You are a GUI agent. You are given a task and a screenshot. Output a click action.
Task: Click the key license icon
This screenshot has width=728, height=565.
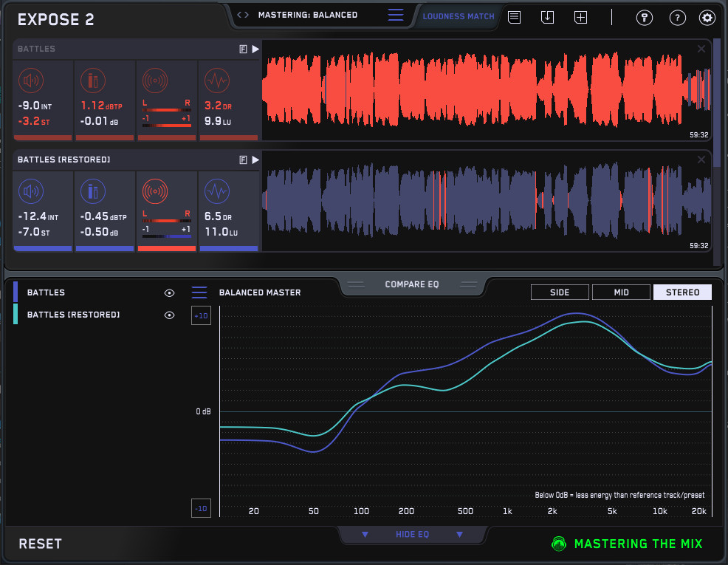coord(643,18)
